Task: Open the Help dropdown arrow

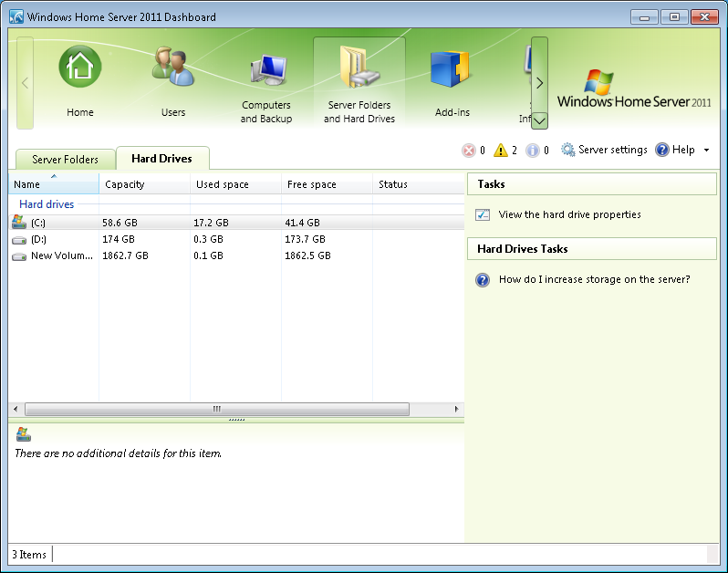Action: pyautogui.click(x=707, y=150)
